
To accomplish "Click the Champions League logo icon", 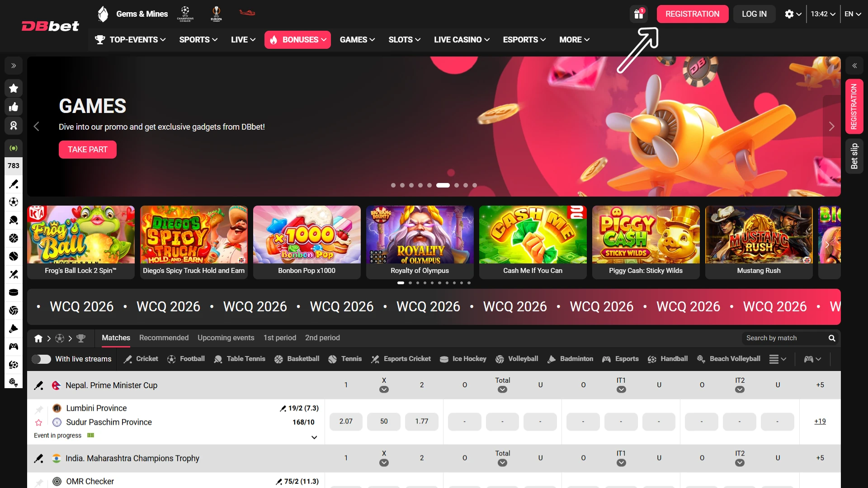I will tap(185, 14).
